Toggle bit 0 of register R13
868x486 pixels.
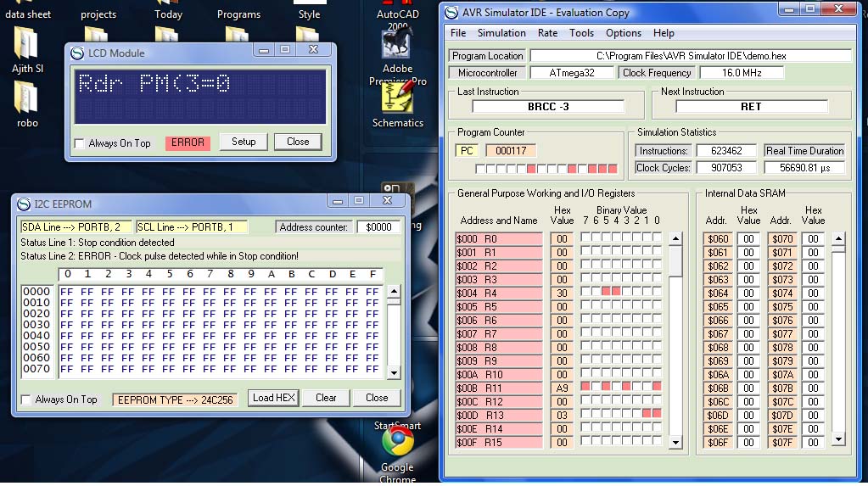coord(657,413)
